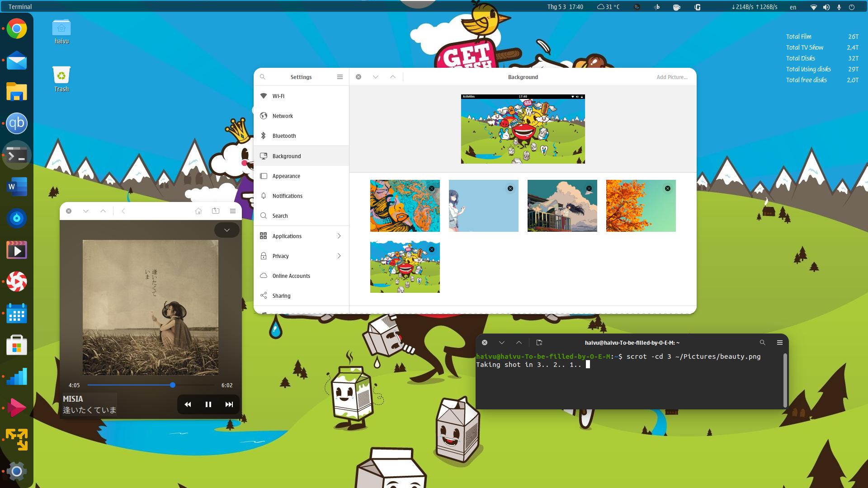Launch the mail app in the dock
This screenshot has height=488, width=868.
pos(17,61)
